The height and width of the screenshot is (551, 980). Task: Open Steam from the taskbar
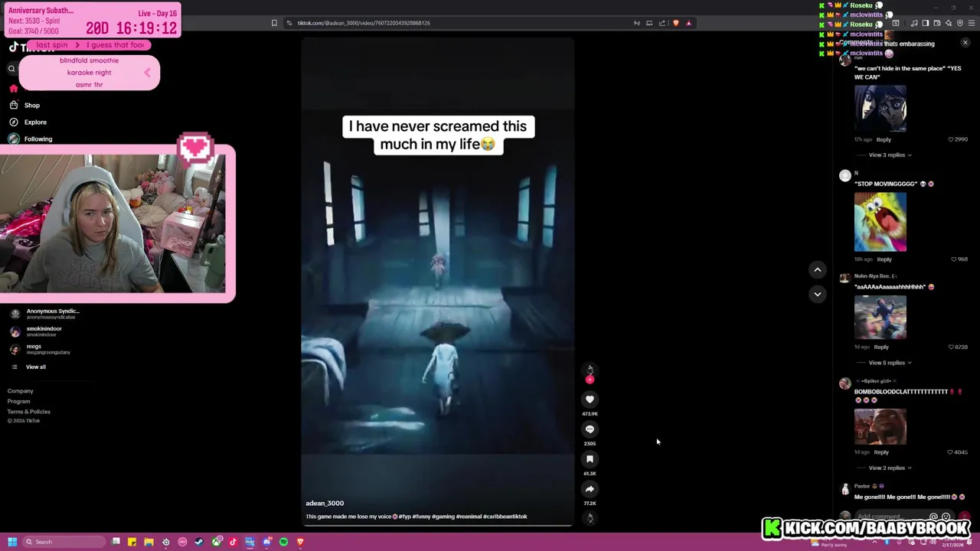[199, 542]
